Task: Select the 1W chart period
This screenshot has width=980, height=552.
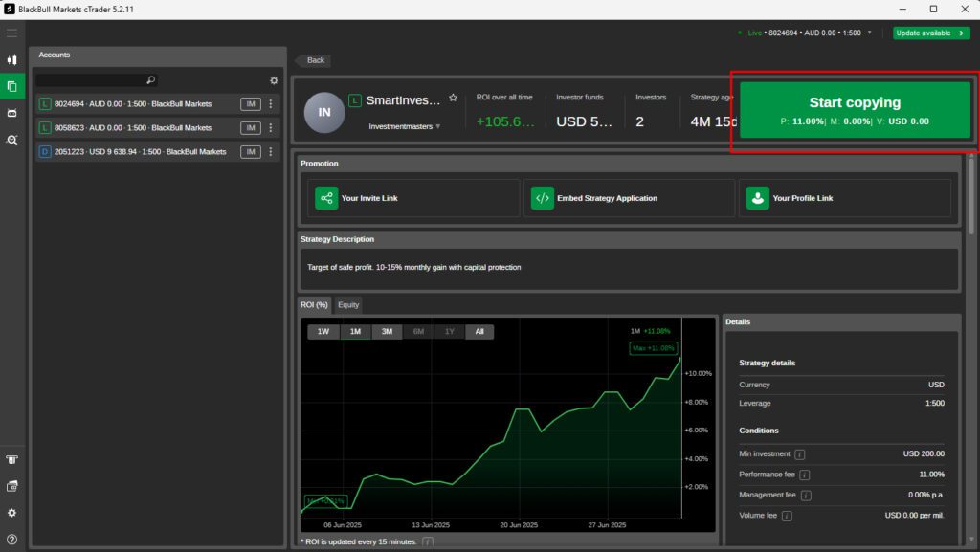Action: tap(323, 332)
